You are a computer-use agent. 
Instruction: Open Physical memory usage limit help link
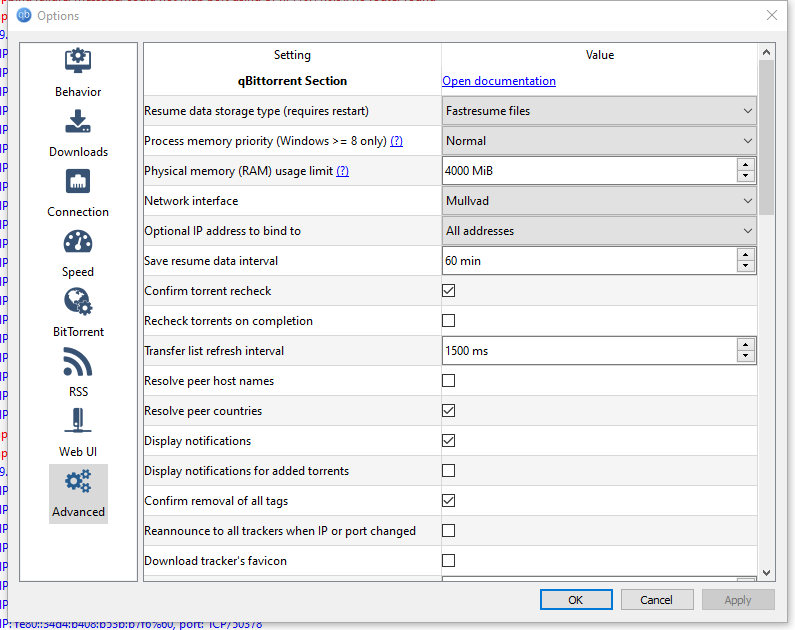343,171
